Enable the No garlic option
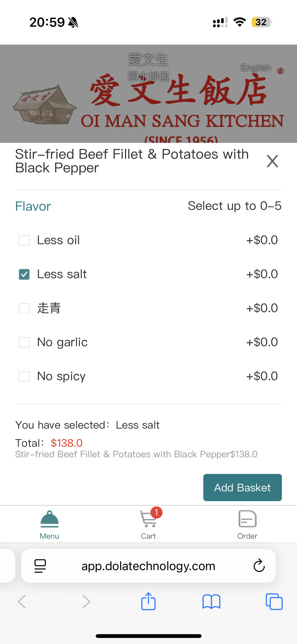This screenshot has height=644, width=297. 24,342
